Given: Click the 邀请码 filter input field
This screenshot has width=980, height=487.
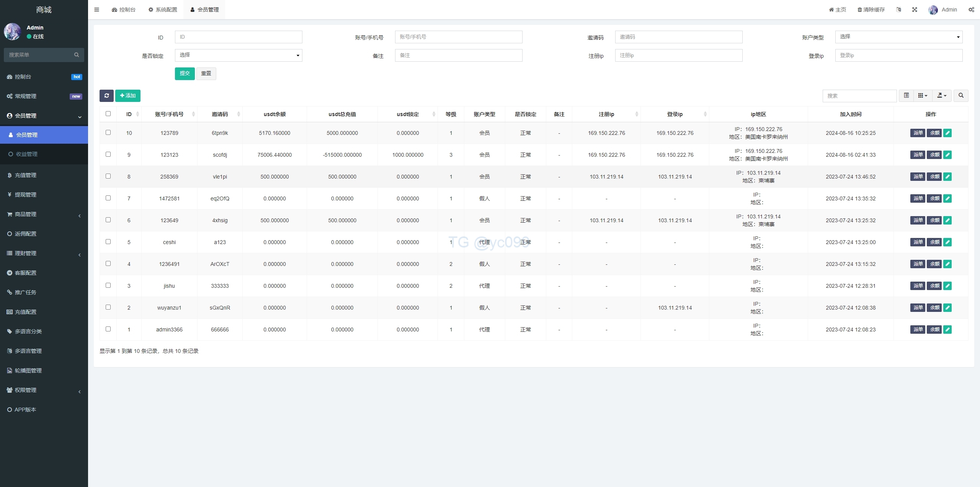Looking at the screenshot, I should (x=678, y=37).
